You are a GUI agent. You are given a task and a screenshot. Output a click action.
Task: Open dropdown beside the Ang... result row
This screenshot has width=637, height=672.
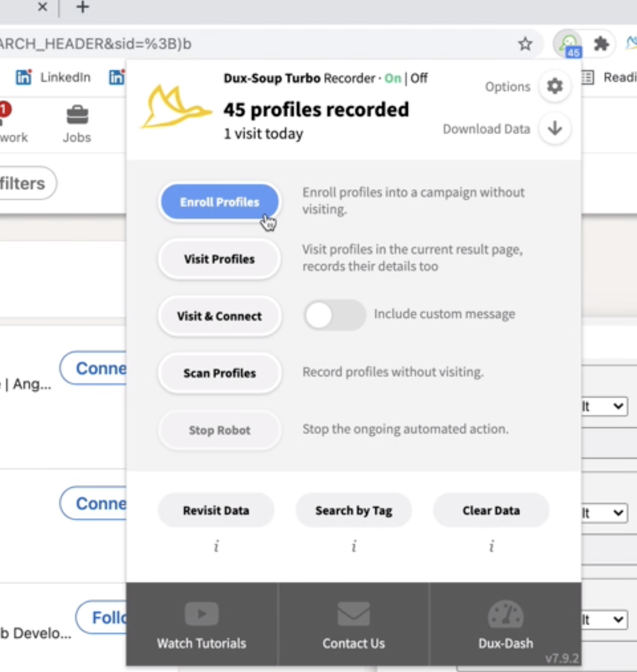[605, 407]
